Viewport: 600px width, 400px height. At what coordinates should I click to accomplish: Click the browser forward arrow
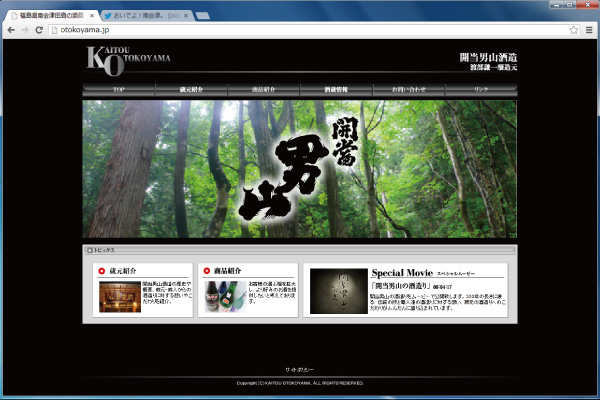[x=25, y=30]
